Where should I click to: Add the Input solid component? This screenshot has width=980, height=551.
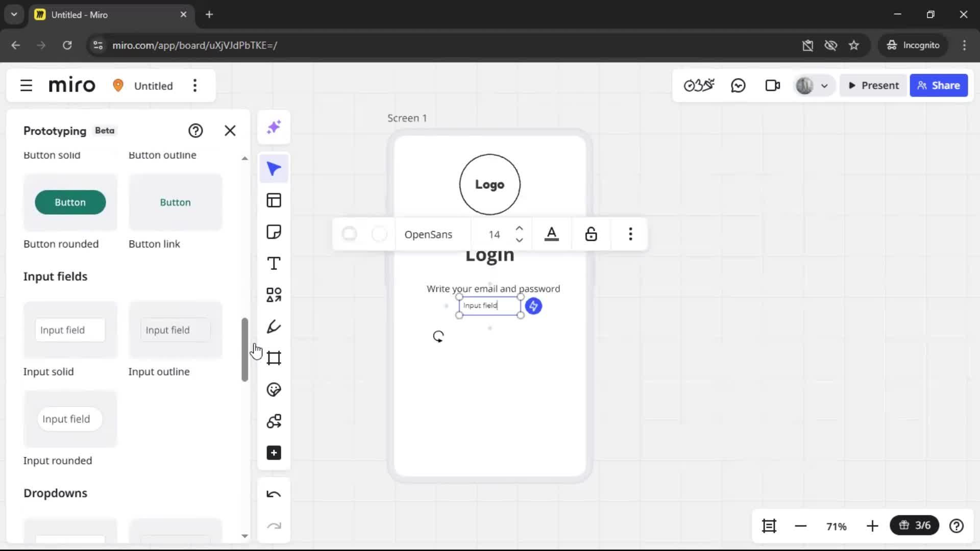(x=70, y=330)
